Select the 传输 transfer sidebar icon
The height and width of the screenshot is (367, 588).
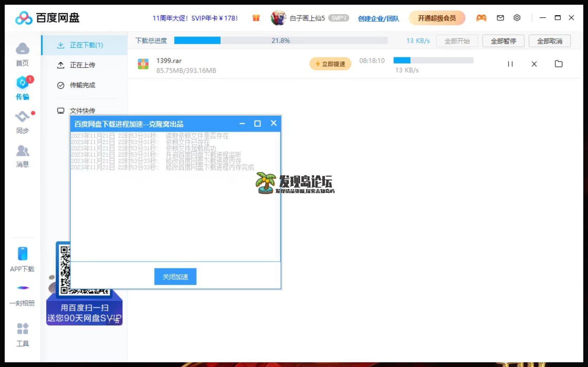click(x=22, y=83)
